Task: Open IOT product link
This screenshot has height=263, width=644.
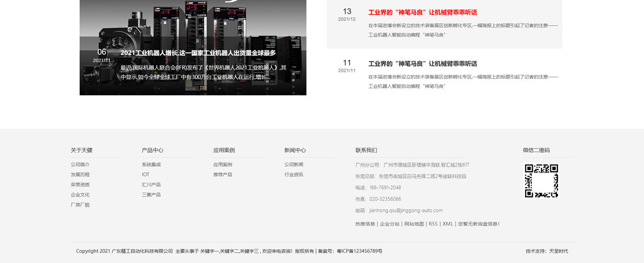Action: pyautogui.click(x=145, y=175)
